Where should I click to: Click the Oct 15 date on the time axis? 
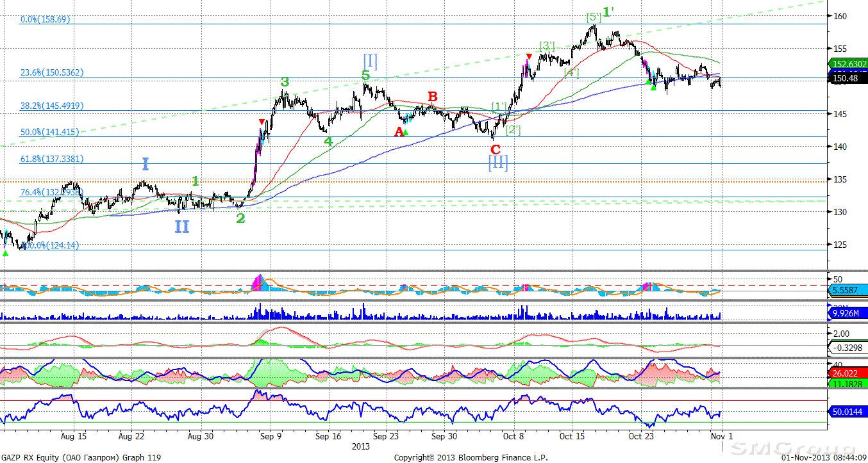(572, 437)
